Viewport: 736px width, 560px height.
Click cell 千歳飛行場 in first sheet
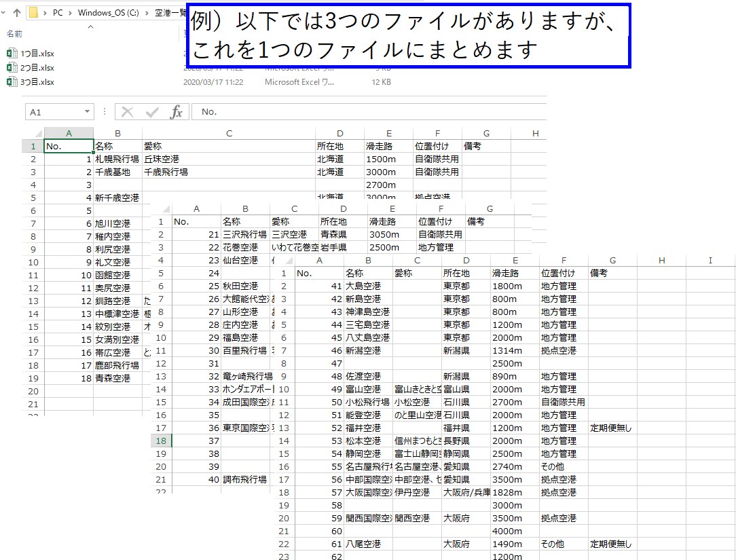pos(229,172)
